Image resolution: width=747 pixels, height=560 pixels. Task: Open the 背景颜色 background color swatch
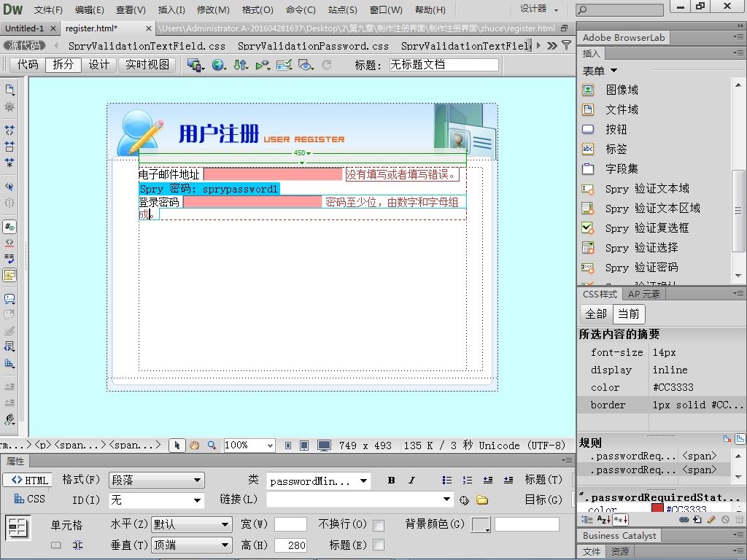[481, 525]
